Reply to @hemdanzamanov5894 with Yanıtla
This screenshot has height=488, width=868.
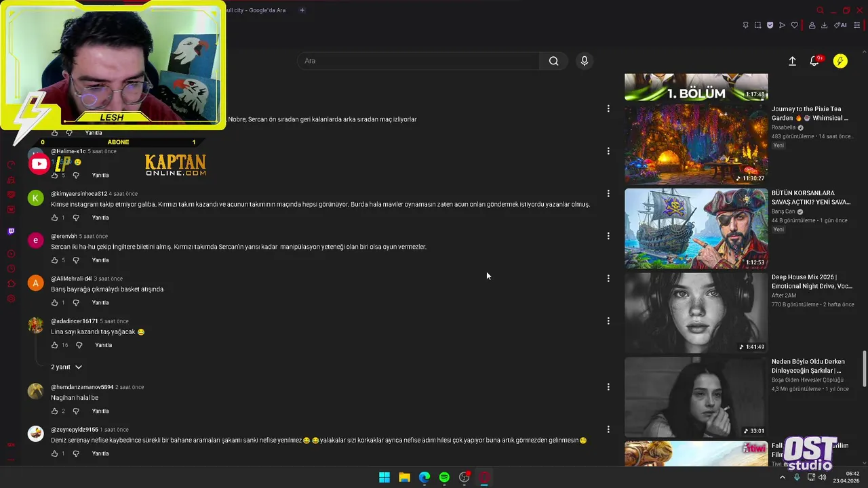(x=100, y=411)
